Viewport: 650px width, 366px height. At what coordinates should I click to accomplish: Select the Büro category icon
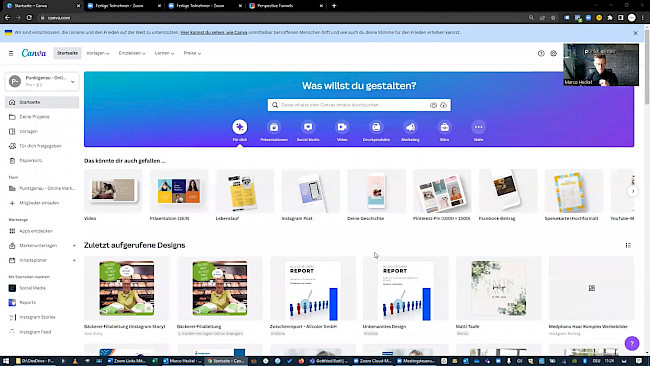click(444, 127)
